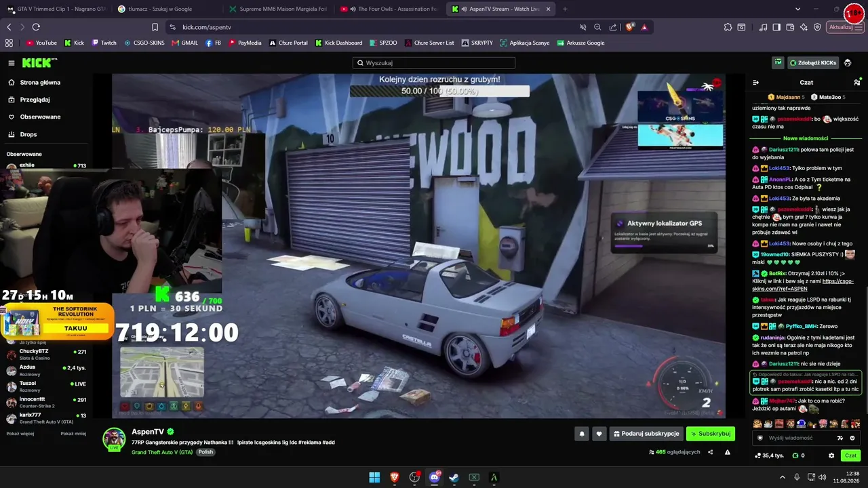Switch to Supreme MM6 Maison Margiela tab
This screenshot has width=868, height=488.
click(278, 9)
